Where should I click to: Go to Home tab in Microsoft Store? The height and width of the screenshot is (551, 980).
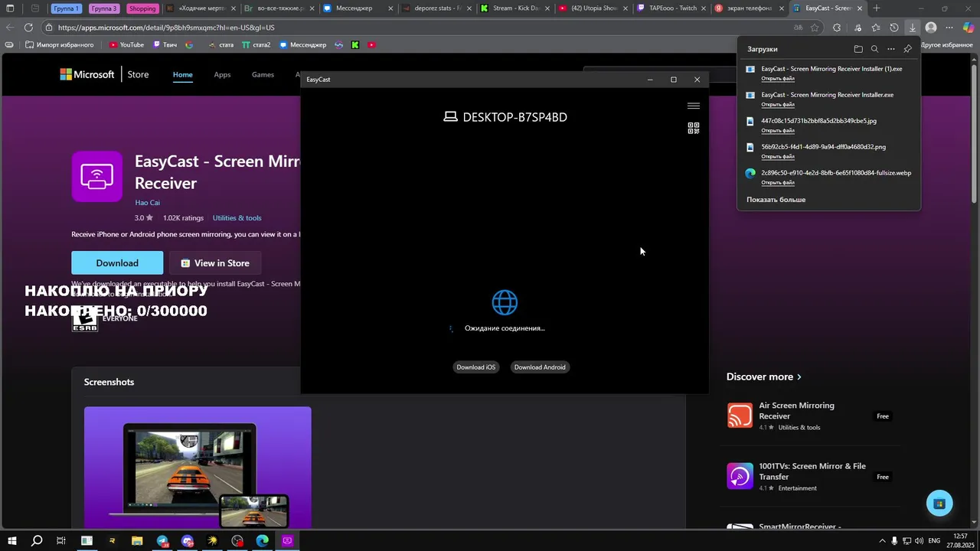182,74
